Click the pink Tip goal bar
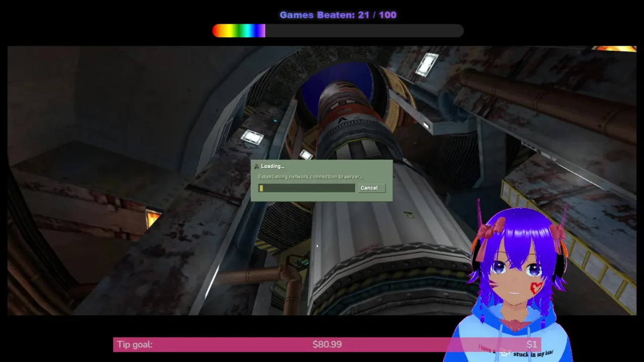 [x=327, y=344]
